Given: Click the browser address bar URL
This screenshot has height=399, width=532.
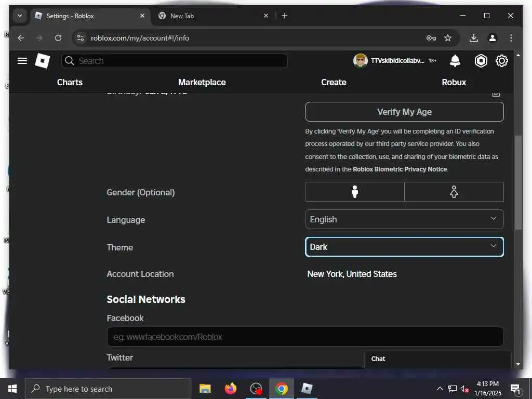Looking at the screenshot, I should (x=140, y=38).
